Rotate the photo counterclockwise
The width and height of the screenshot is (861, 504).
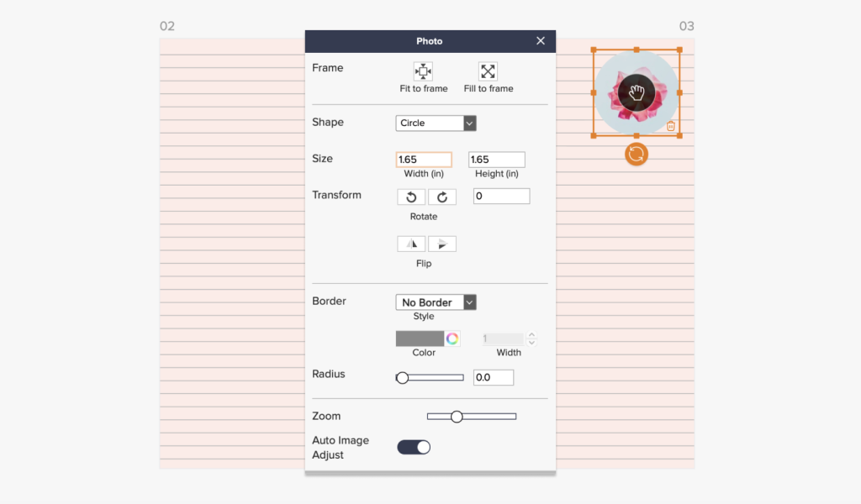click(x=410, y=197)
